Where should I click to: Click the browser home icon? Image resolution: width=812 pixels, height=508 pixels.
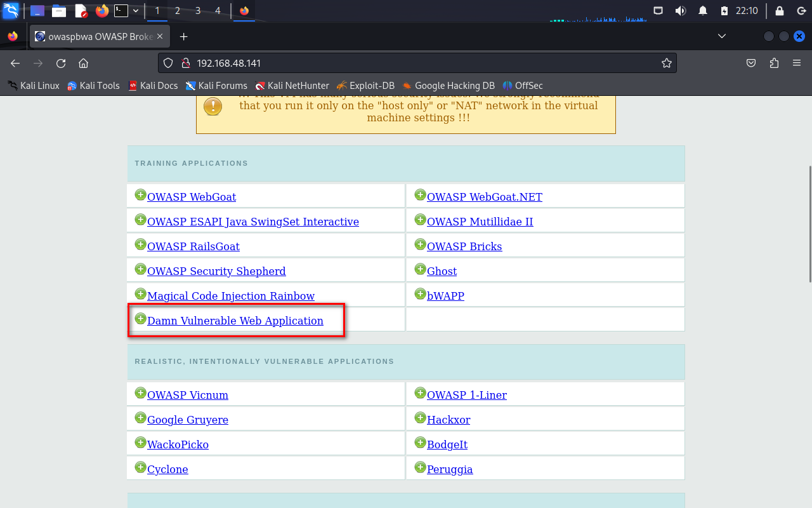(83, 63)
